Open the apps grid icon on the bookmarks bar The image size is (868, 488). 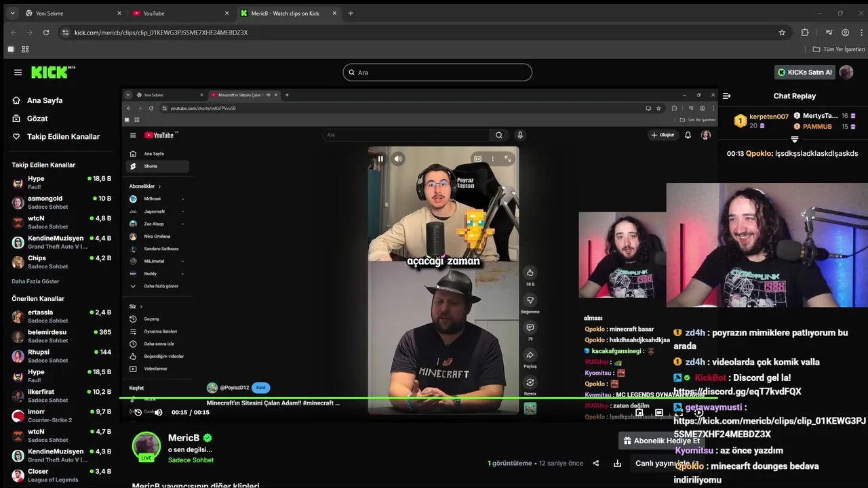tap(25, 49)
